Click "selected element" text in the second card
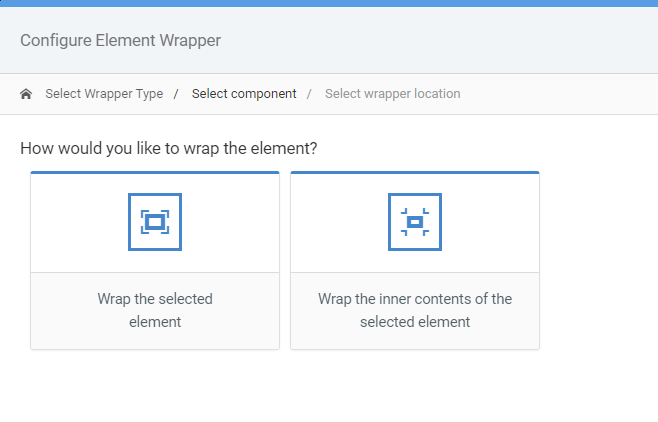Screen dimensions: 658x422 coord(415,322)
